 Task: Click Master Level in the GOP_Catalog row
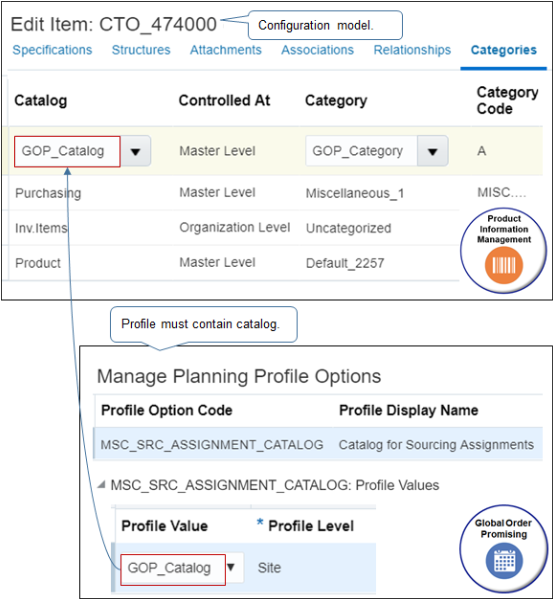217,151
